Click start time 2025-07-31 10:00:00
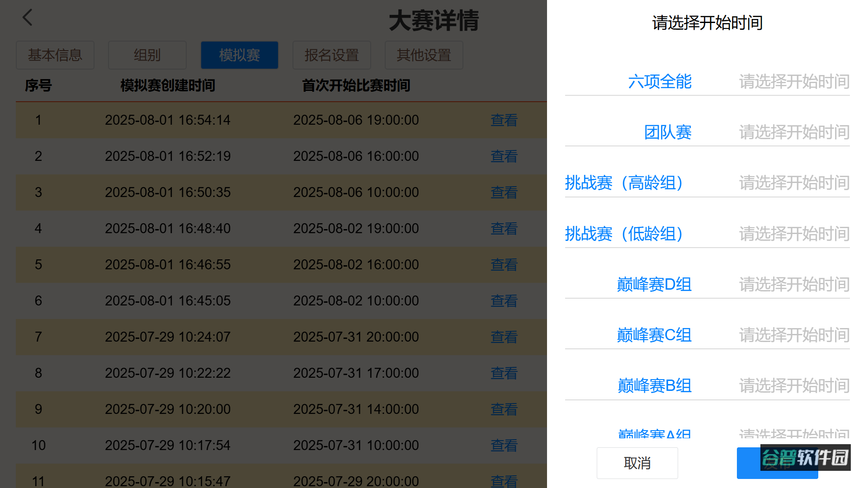 [356, 446]
